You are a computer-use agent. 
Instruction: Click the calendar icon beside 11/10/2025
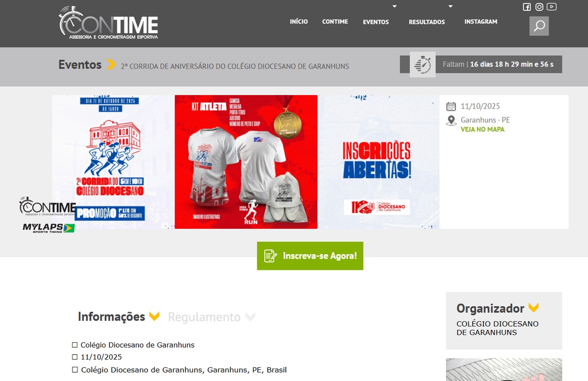tap(451, 106)
